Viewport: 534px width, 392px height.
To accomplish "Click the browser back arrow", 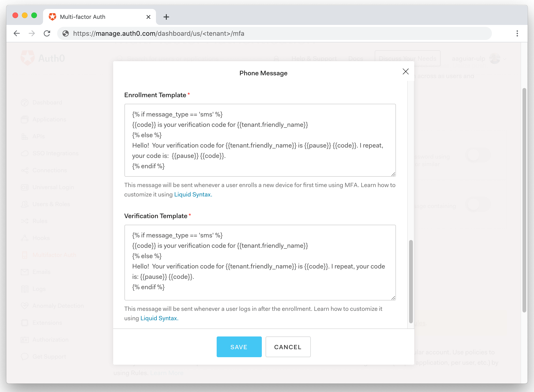I will pos(17,33).
